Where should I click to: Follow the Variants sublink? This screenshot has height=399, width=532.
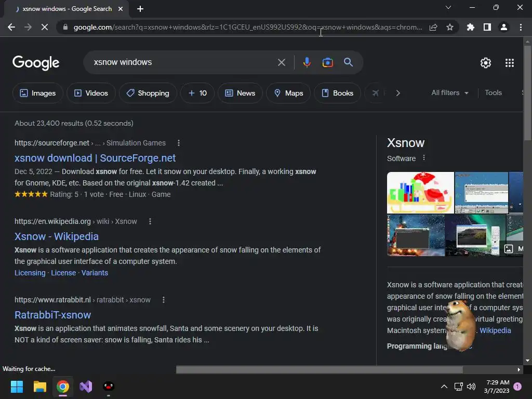pyautogui.click(x=95, y=273)
